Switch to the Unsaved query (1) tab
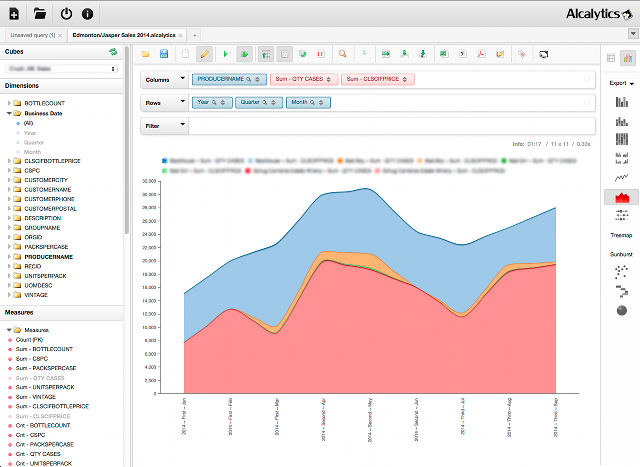Viewport: 640px width, 467px height. 33,35
